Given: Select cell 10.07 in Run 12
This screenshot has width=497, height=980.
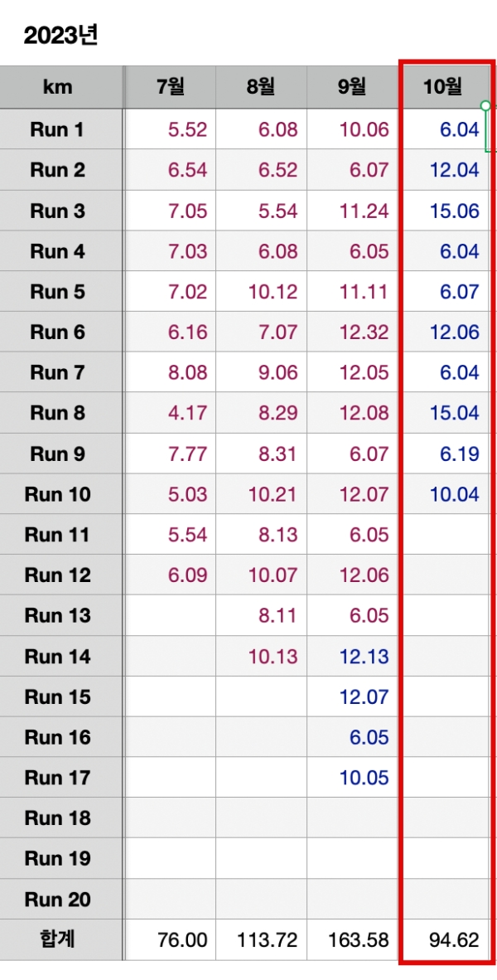Looking at the screenshot, I should coord(261,575).
